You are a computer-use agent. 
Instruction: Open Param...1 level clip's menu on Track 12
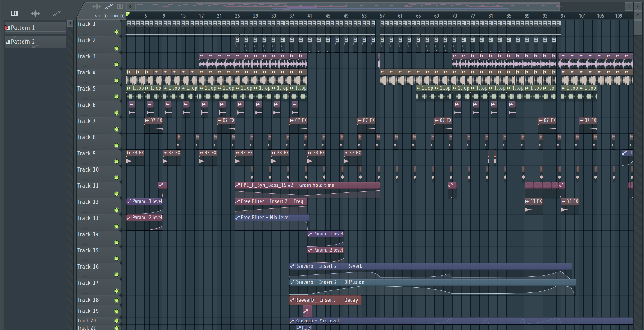(x=129, y=202)
